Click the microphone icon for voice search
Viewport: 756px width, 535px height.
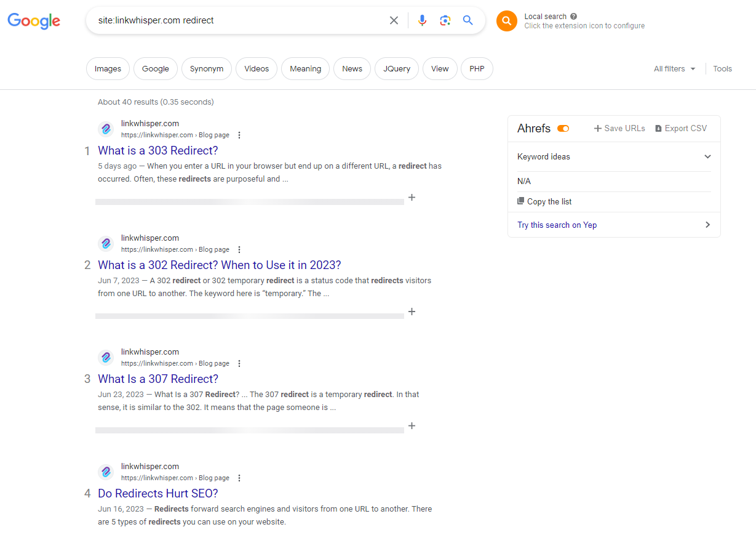click(422, 20)
